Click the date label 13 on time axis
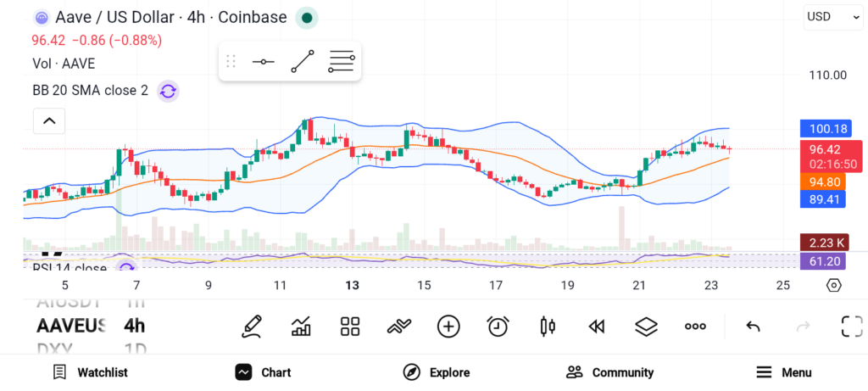This screenshot has width=868, height=391. point(352,286)
